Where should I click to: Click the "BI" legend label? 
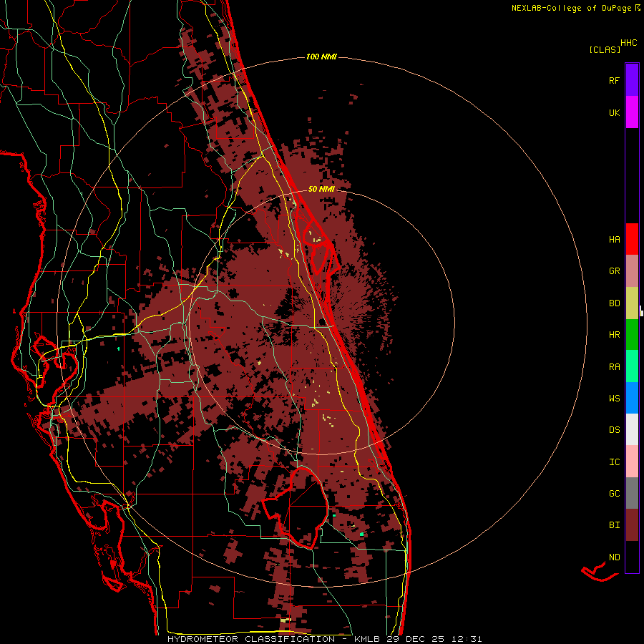(x=614, y=525)
